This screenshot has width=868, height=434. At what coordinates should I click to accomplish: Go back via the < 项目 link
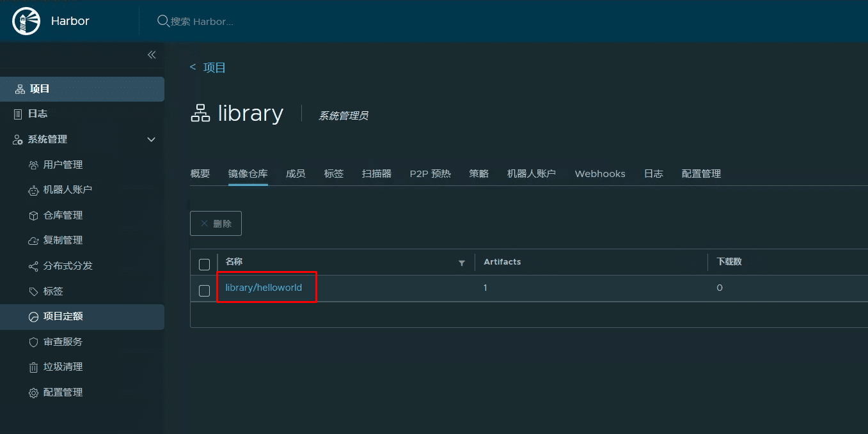[x=208, y=68]
